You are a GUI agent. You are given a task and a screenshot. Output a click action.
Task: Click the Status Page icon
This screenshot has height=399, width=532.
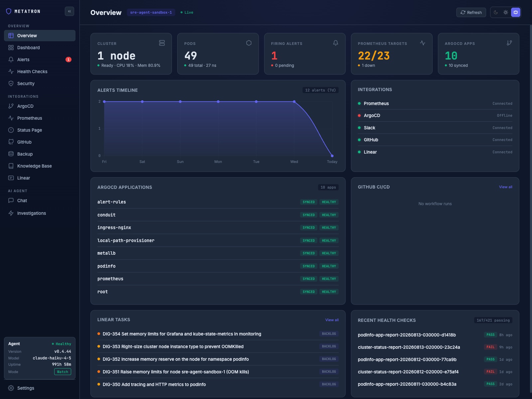(11, 130)
